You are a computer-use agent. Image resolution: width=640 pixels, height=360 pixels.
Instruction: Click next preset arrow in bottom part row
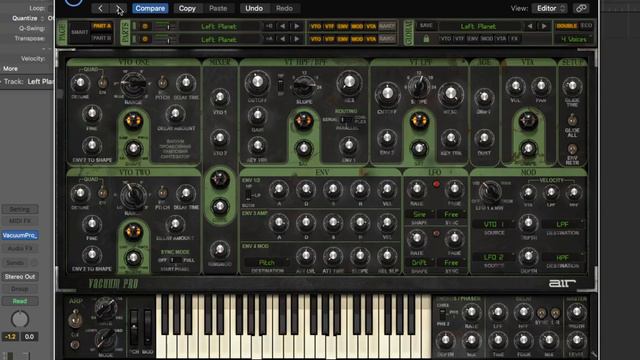coord(297,39)
